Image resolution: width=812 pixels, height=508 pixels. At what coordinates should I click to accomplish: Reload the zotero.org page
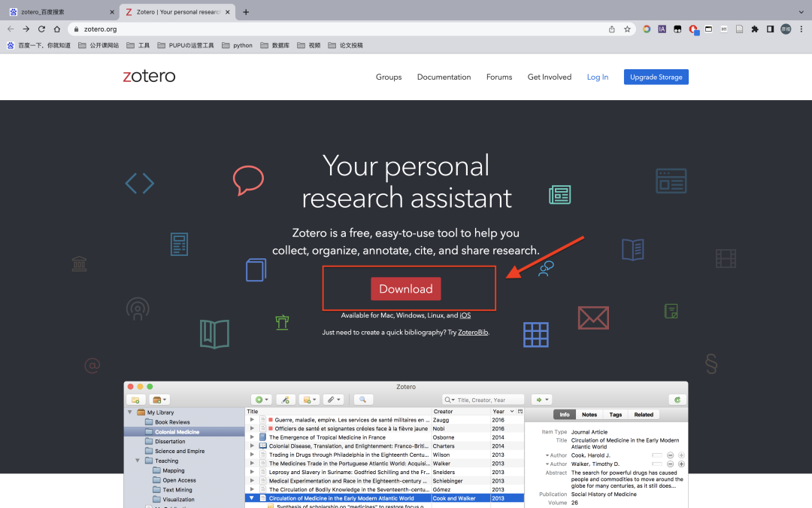41,29
